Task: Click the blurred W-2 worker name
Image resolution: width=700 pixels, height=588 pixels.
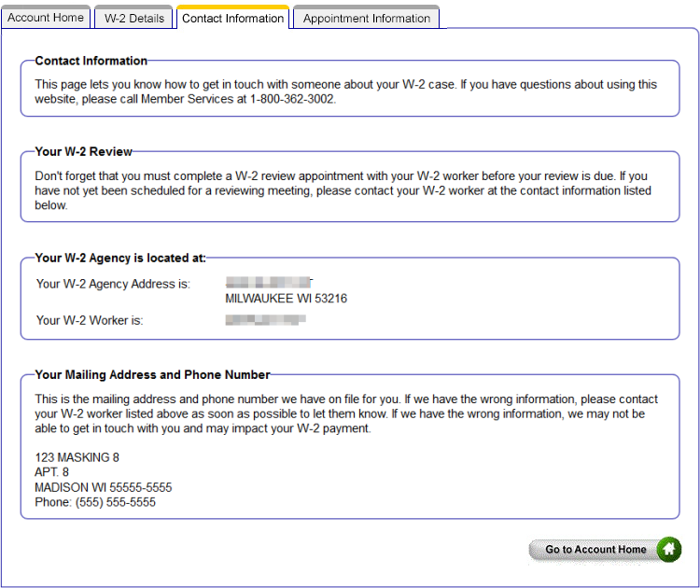Action: point(266,320)
